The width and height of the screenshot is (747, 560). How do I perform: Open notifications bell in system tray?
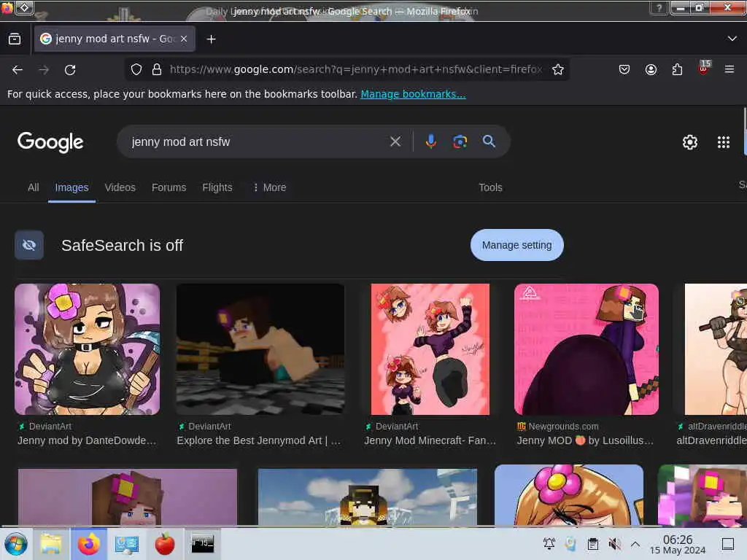coord(549,544)
